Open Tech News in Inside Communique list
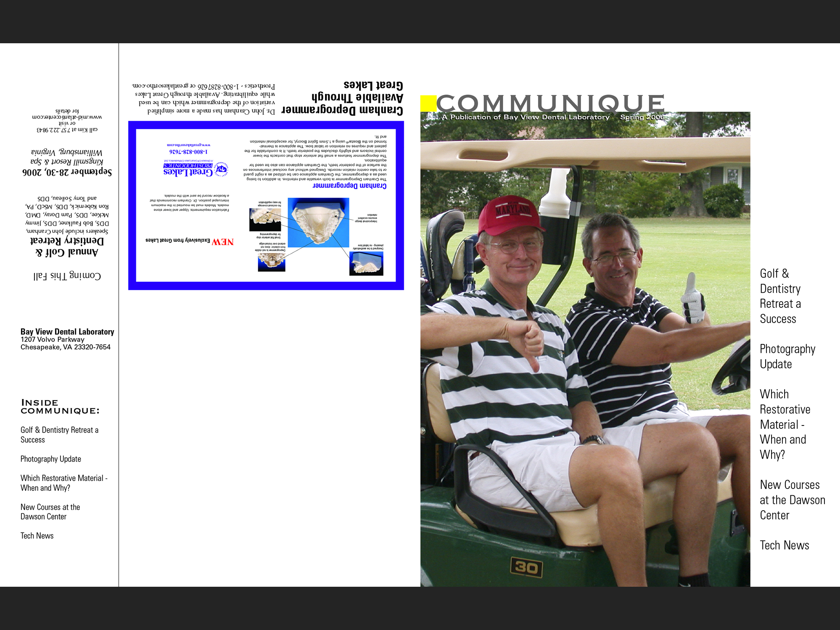Screen dimensions: 840x630 pyautogui.click(x=37, y=535)
